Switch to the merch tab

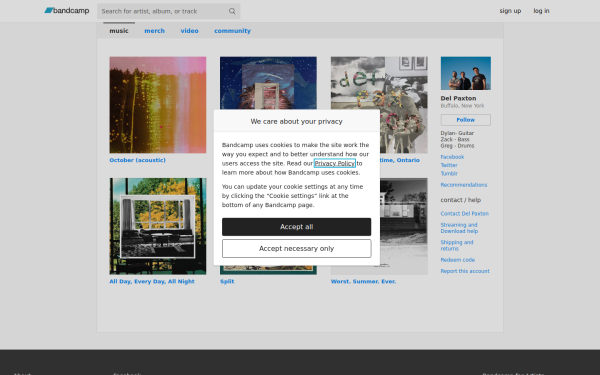click(155, 31)
